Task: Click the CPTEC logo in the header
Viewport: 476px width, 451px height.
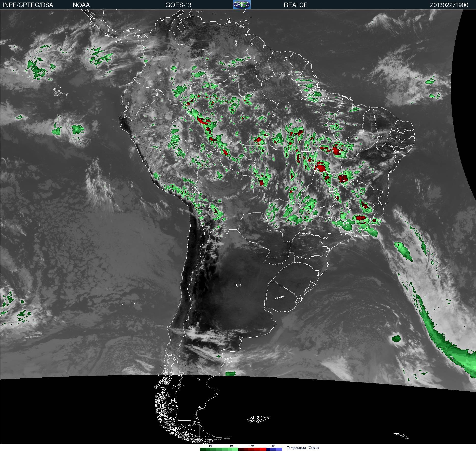Action: point(242,5)
